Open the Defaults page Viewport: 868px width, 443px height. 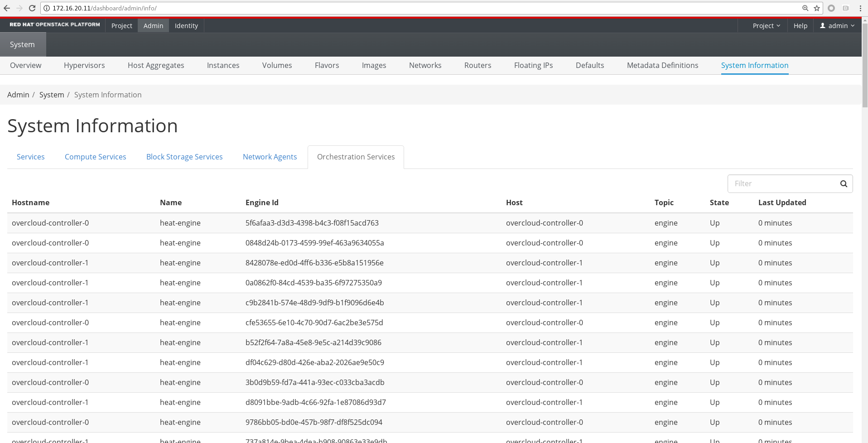[590, 65]
